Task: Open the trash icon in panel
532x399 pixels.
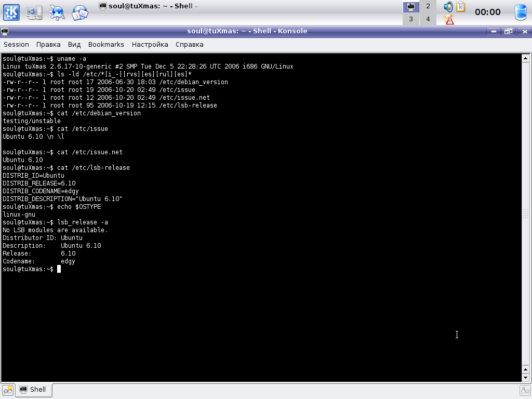Action: click(520, 12)
